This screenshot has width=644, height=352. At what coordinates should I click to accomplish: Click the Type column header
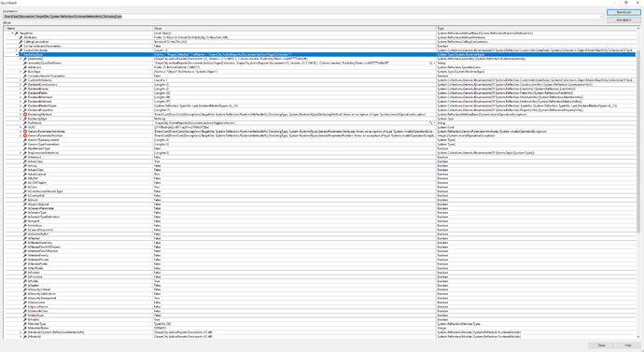point(536,28)
